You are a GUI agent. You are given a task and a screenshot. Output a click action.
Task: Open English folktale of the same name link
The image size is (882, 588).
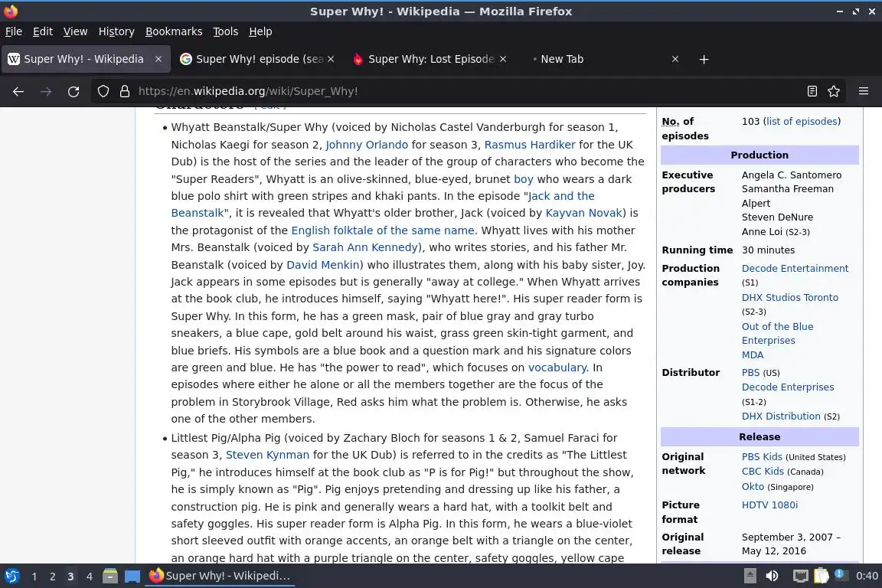pos(383,230)
